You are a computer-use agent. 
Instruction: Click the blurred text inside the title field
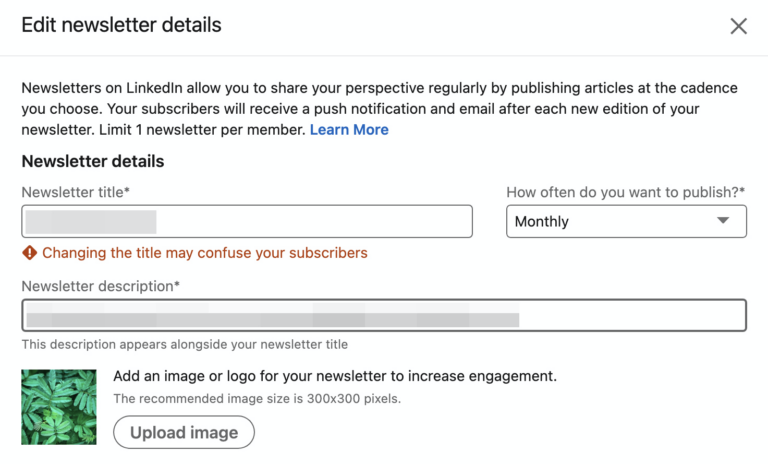tap(91, 222)
